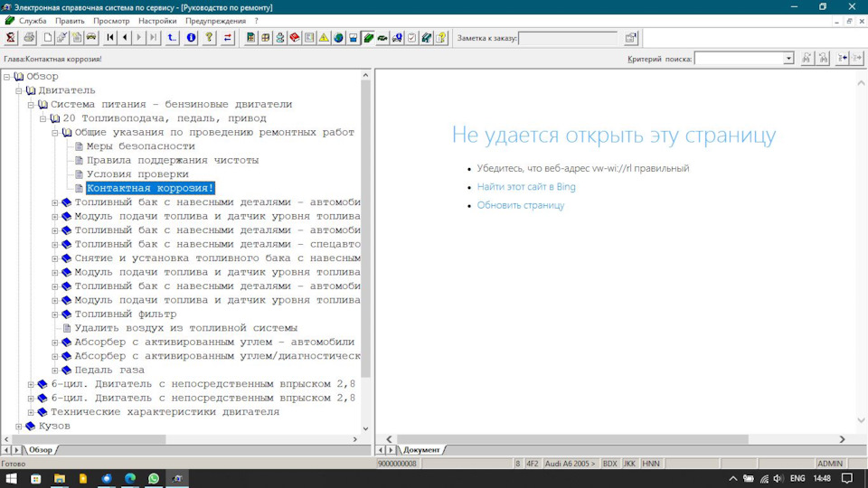Click the Заметка к заказу input field
Screen dimensions: 868x488
pos(567,38)
